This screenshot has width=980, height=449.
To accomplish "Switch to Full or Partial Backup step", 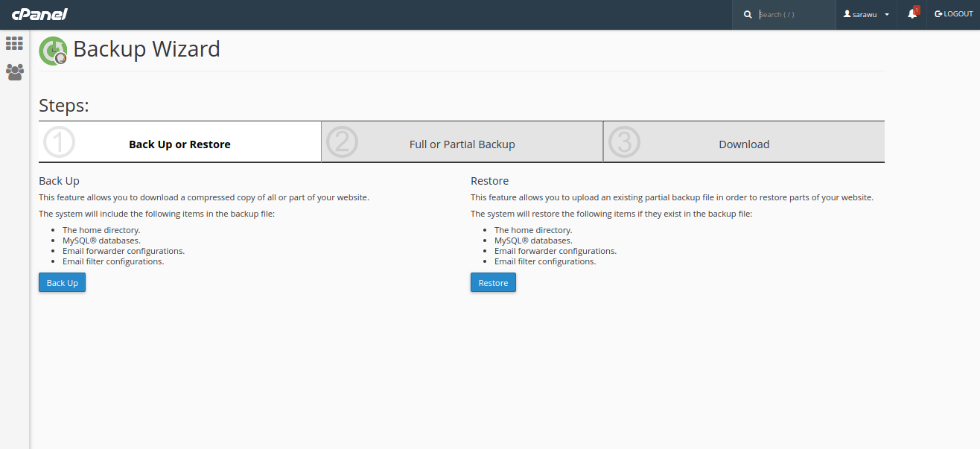I will pos(462,144).
